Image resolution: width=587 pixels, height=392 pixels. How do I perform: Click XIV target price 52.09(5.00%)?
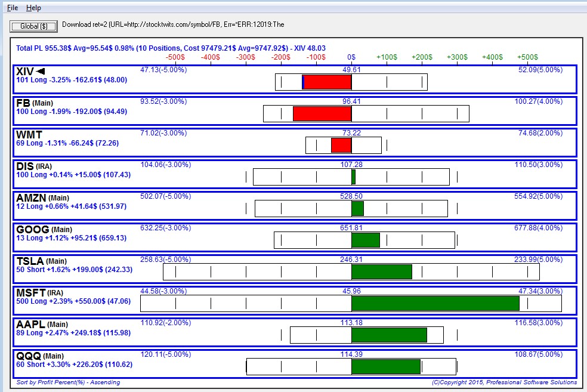coord(540,70)
